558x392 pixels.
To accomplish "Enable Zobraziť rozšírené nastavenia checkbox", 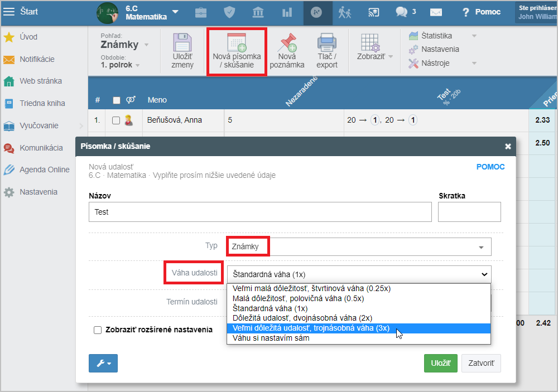I will (x=98, y=330).
